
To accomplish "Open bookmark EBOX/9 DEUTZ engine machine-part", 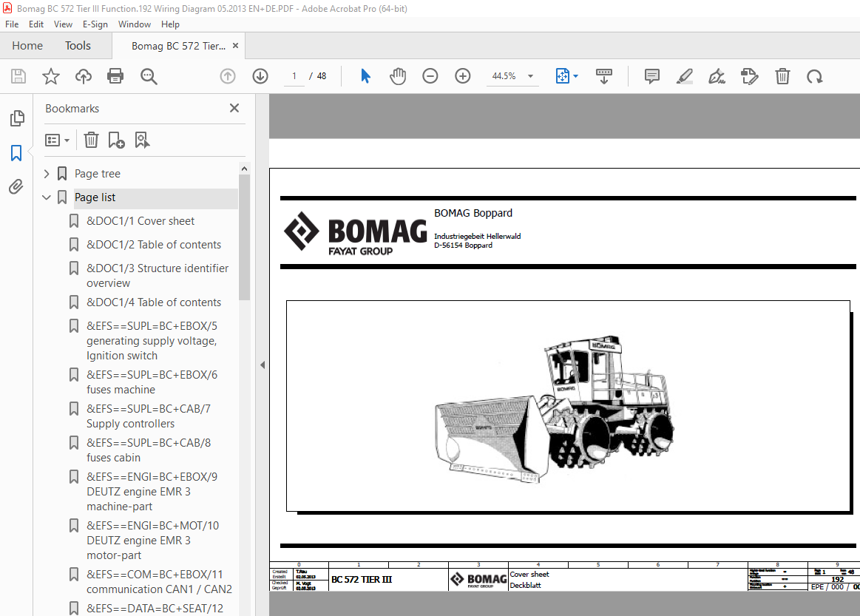I will coord(152,492).
